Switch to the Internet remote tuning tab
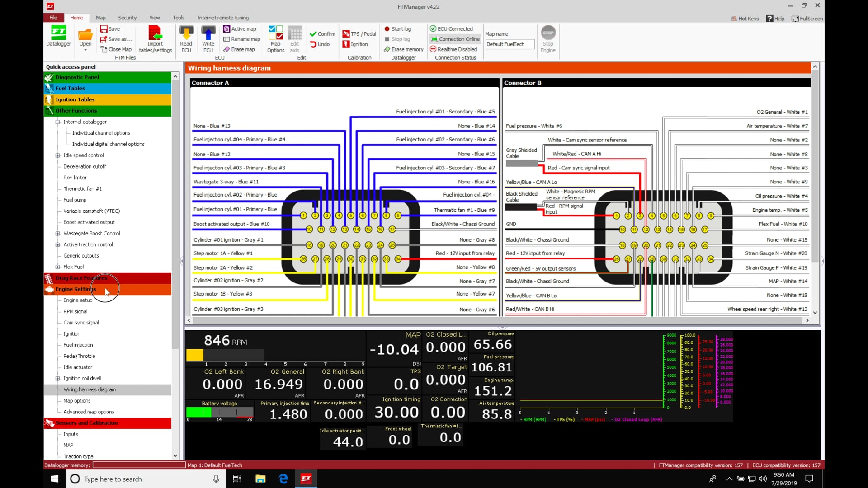The image size is (868, 488). pos(223,18)
